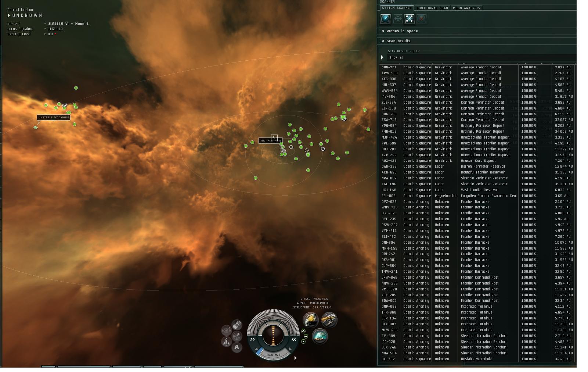The height and width of the screenshot is (372, 588).
Task: Click the Unstable Wormhole map label
Action: [54, 118]
